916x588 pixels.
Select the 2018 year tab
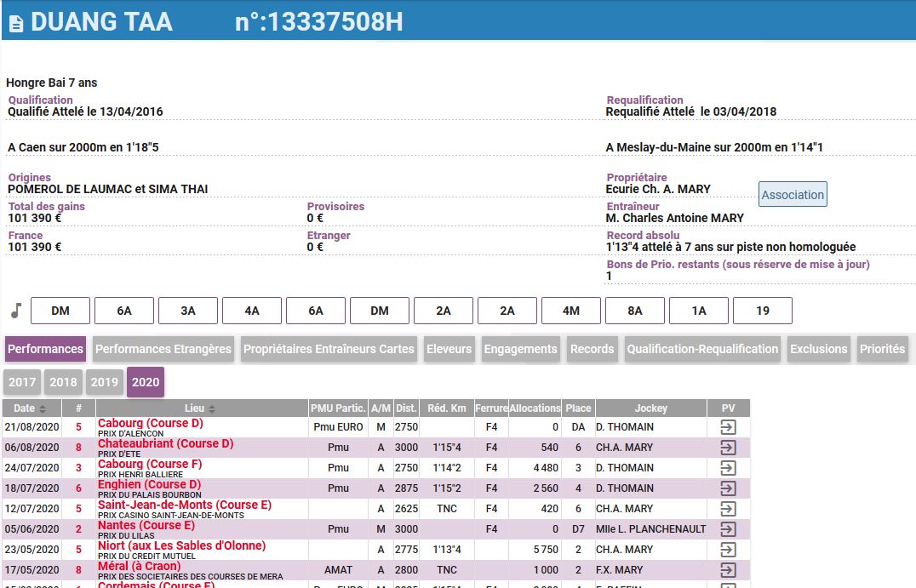click(x=64, y=382)
